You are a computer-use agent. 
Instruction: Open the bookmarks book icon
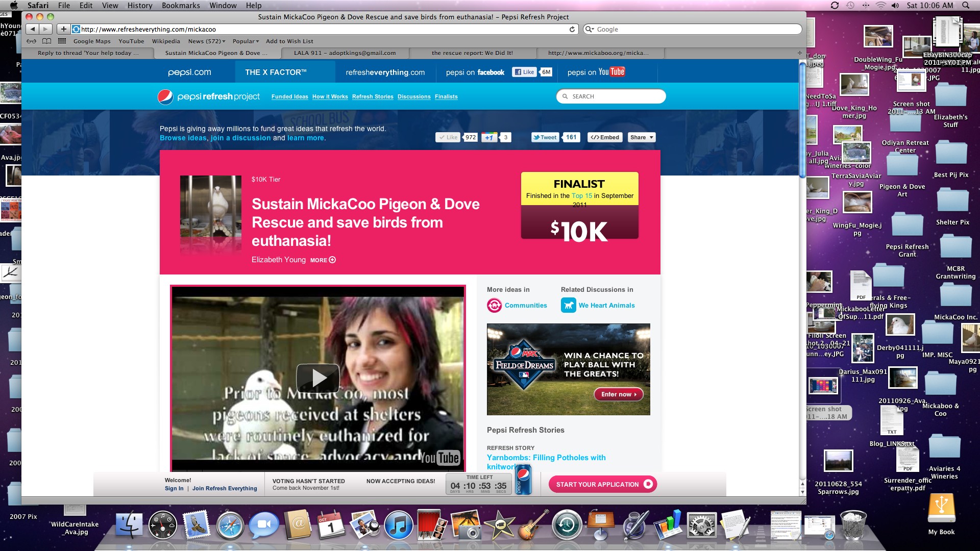coord(46,41)
